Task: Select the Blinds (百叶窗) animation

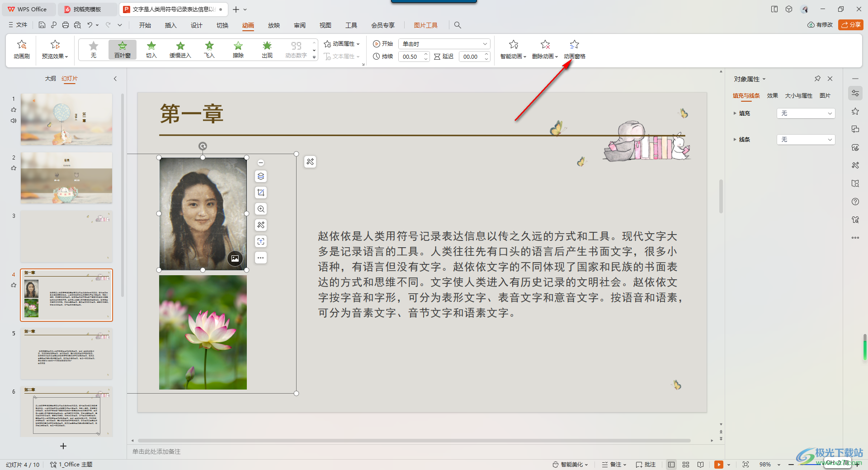Action: (x=123, y=49)
